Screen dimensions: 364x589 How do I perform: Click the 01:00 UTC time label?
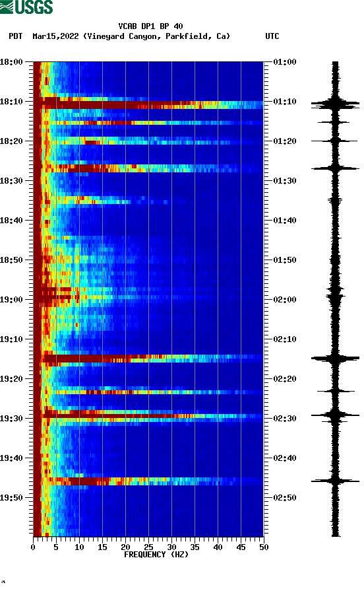[285, 62]
